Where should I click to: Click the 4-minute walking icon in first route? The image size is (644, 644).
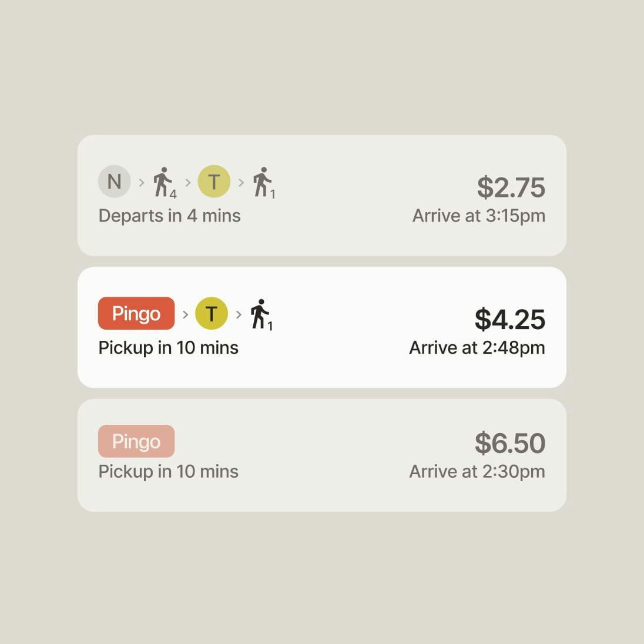[165, 183]
